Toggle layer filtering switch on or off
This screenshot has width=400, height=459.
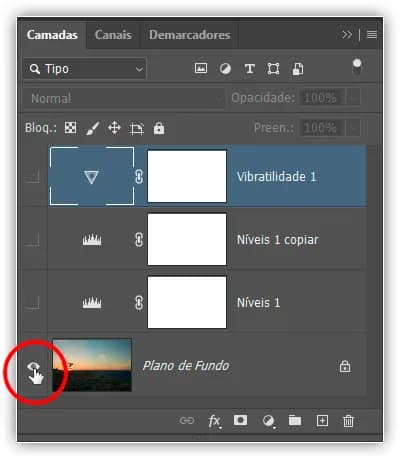[357, 67]
